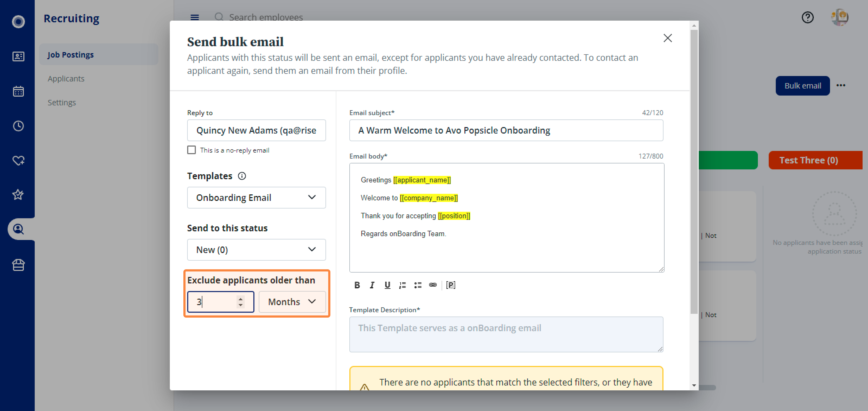Image resolution: width=868 pixels, height=411 pixels.
Task: Open Recruiting Settings
Action: tap(62, 103)
